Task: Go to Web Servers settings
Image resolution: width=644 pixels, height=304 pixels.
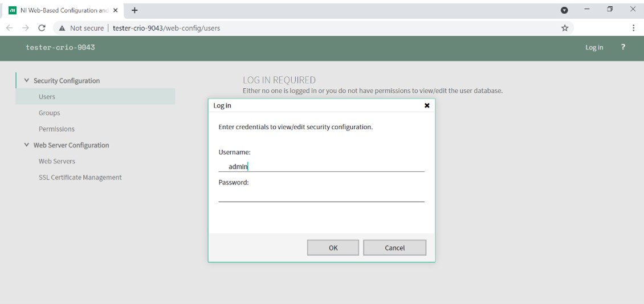Action: tap(56, 161)
